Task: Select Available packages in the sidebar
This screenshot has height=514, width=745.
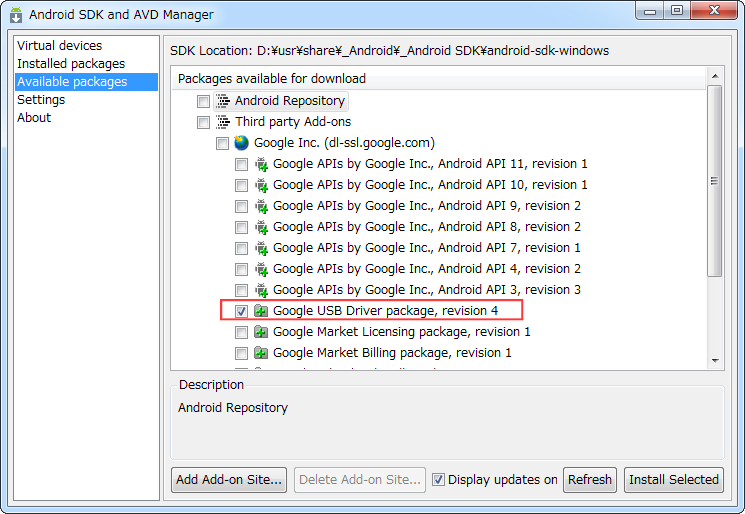Action: pos(86,82)
